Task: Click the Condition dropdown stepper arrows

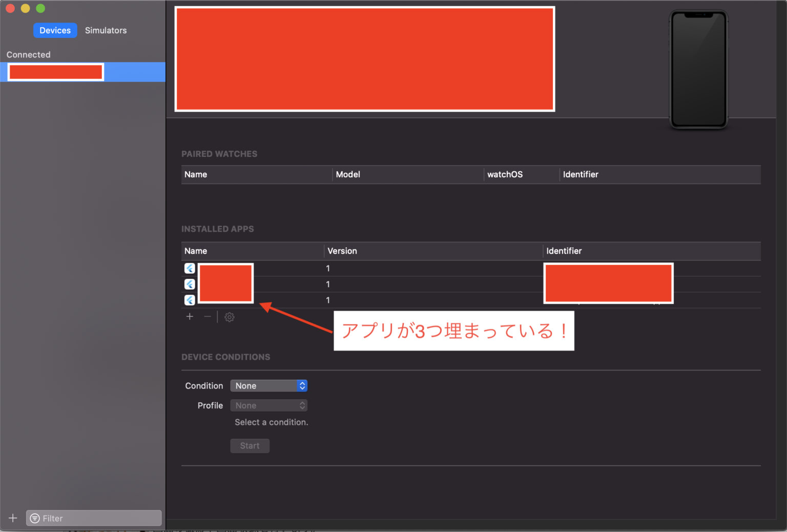Action: (x=302, y=385)
